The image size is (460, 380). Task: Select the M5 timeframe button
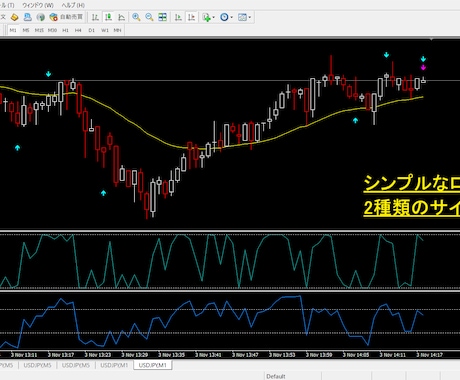click(x=26, y=30)
